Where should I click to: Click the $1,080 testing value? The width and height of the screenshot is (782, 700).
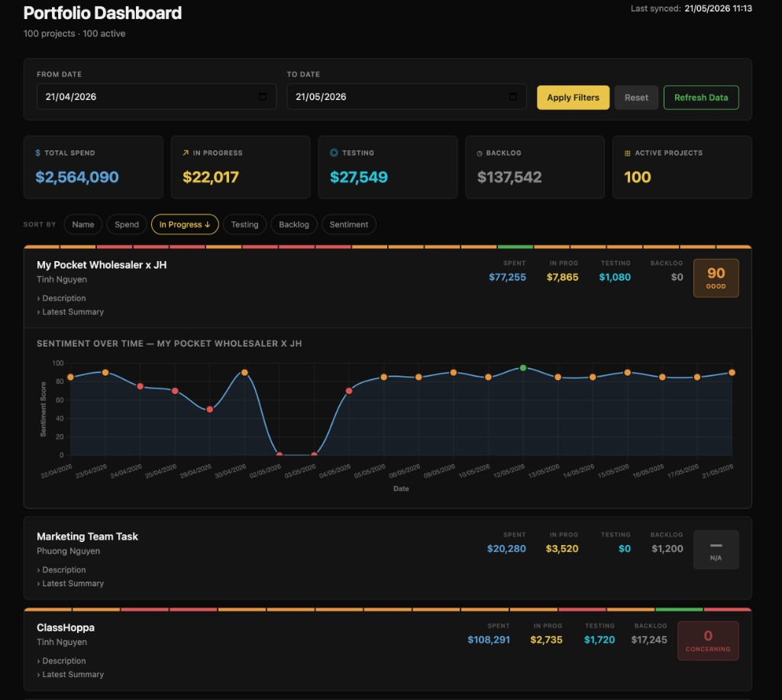(615, 277)
